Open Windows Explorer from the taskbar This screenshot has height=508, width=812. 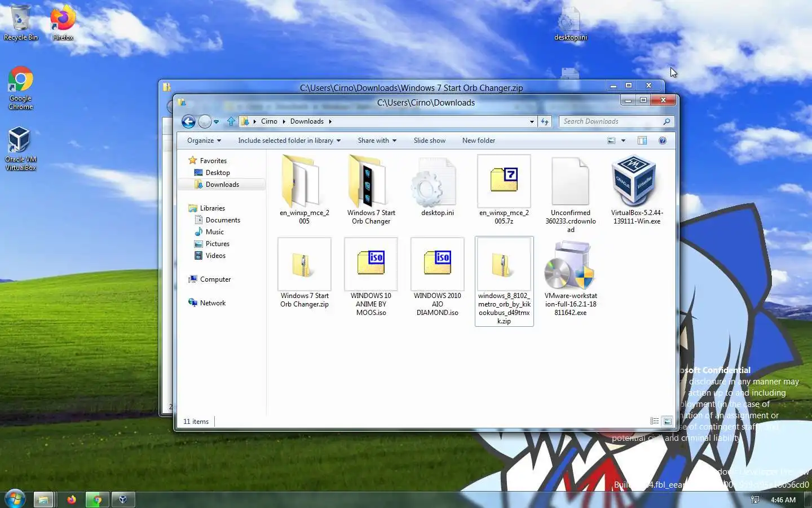click(x=43, y=500)
